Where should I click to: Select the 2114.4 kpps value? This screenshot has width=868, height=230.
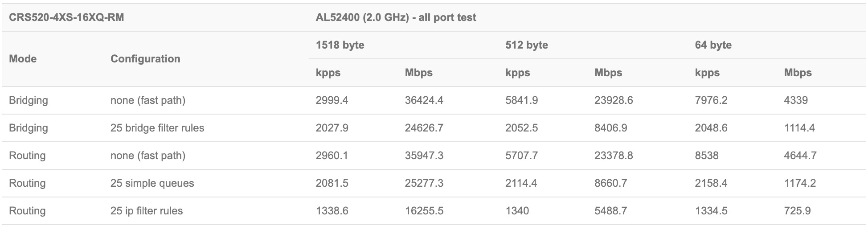521,183
